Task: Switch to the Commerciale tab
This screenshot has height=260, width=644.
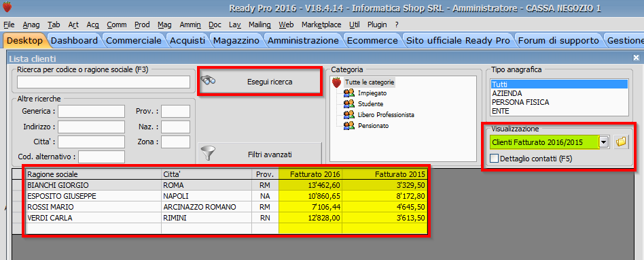Action: [x=134, y=41]
